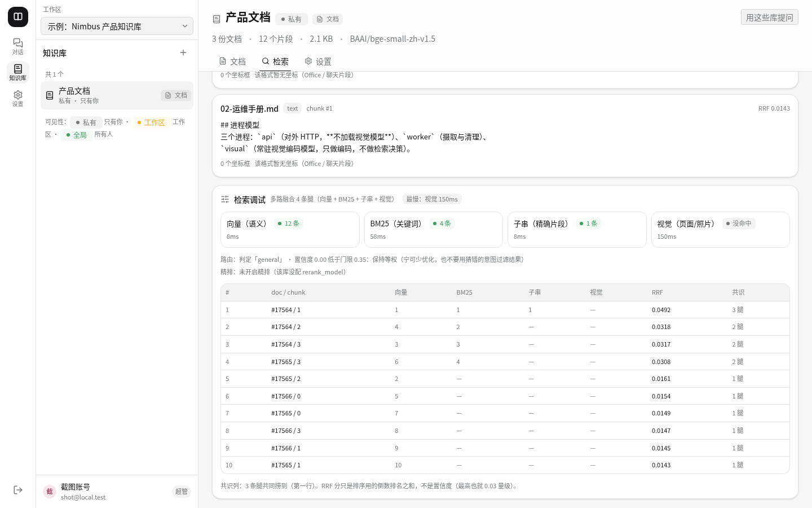Add a new knowledge base with plus icon
The height and width of the screenshot is (508, 812).
tap(183, 52)
